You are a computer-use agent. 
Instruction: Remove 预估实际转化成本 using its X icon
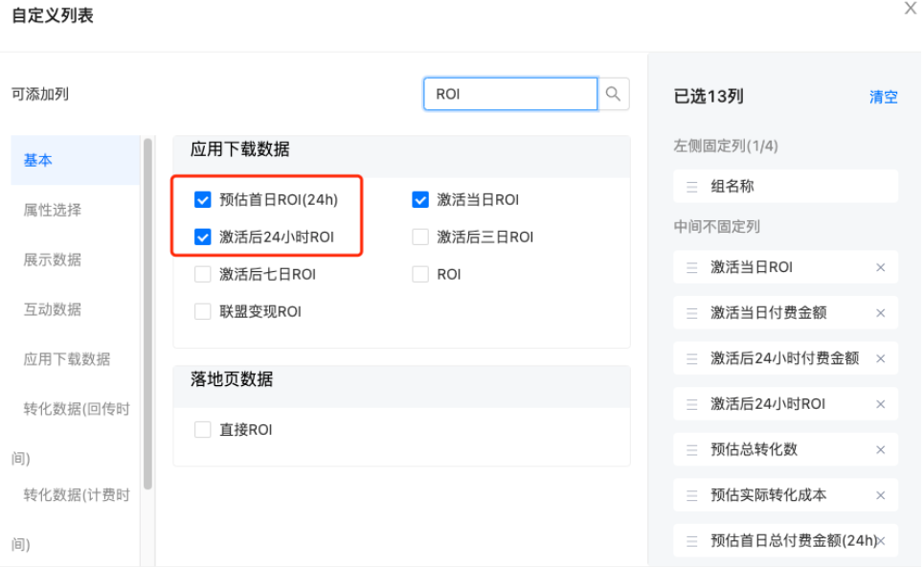point(880,495)
